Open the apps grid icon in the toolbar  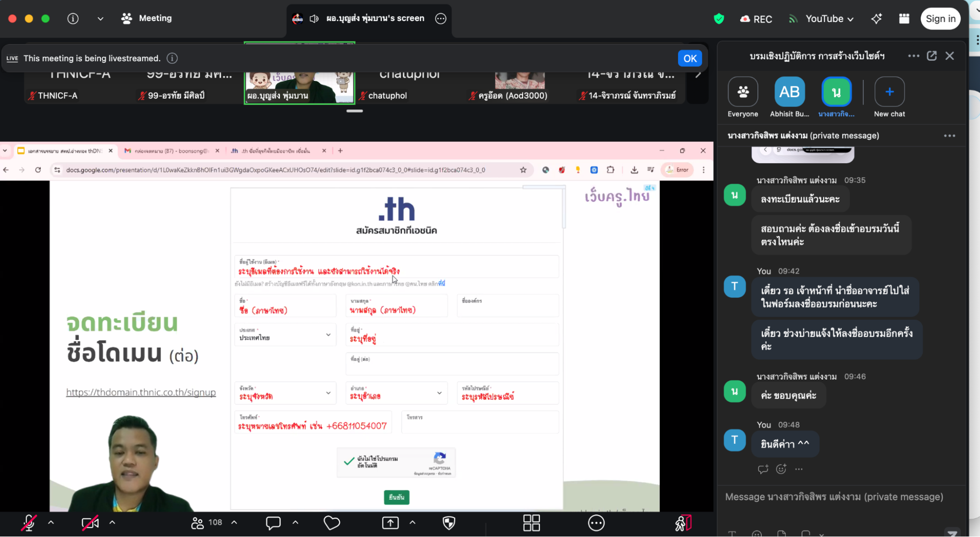(531, 523)
